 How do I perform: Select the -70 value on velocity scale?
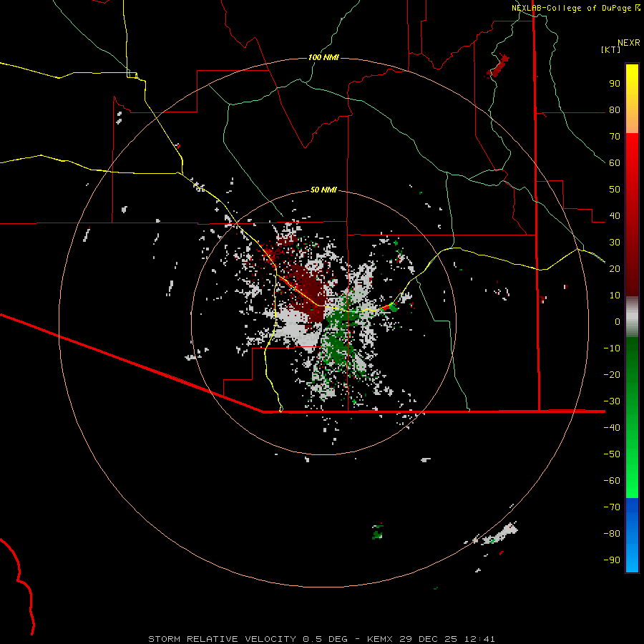pos(612,507)
